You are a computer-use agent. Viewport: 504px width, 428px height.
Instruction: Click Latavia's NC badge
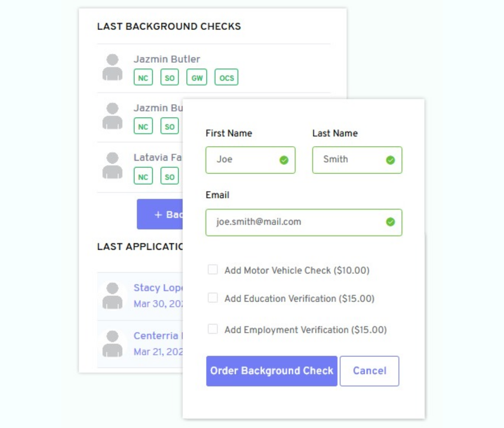pyautogui.click(x=143, y=176)
